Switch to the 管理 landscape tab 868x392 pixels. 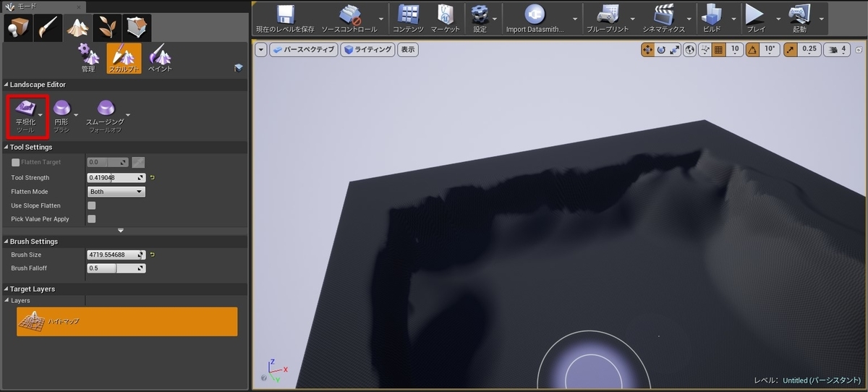[88, 59]
